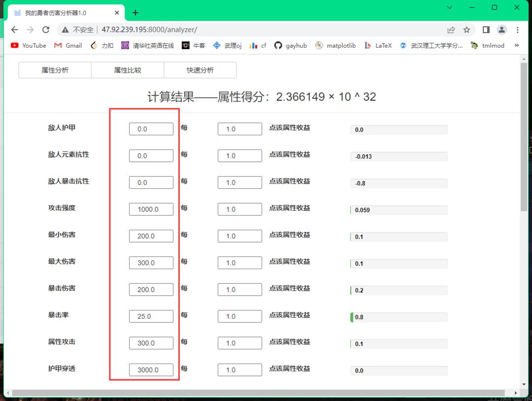Image resolution: width=532 pixels, height=401 pixels.
Task: Open the 武理oj bookmark
Action: tap(227, 45)
